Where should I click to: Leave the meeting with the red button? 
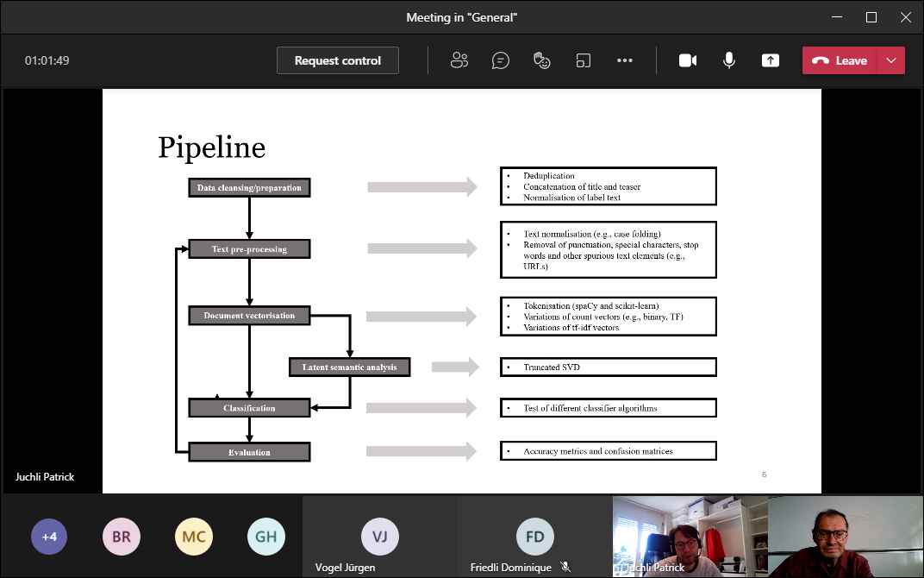(x=840, y=60)
